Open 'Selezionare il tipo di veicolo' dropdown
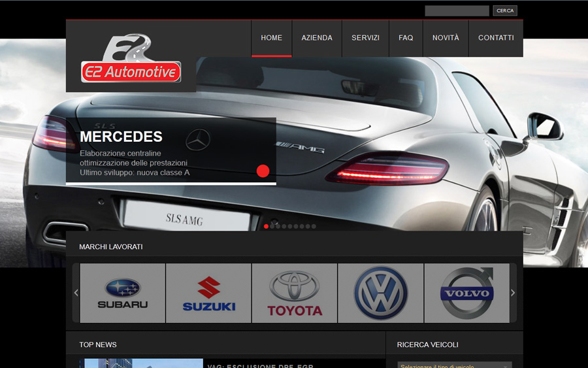Image resolution: width=588 pixels, height=368 pixels. click(x=455, y=365)
